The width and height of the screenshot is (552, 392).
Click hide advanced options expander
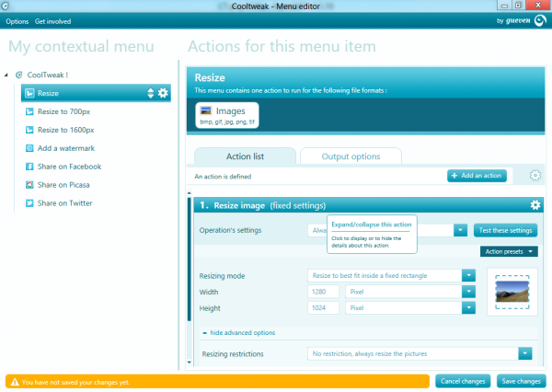pyautogui.click(x=239, y=332)
